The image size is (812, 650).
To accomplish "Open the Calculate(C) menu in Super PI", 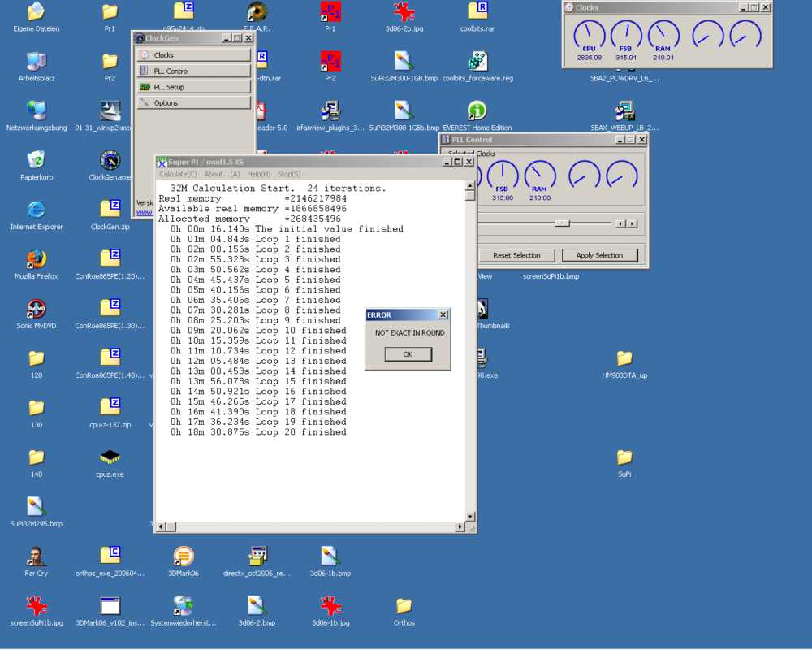I will tap(178, 174).
